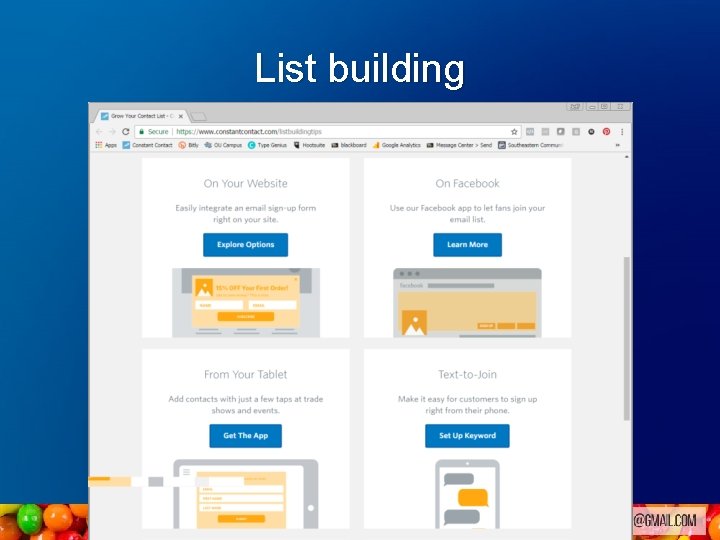
Task: Click the first extension icon after the star
Action: click(x=530, y=132)
